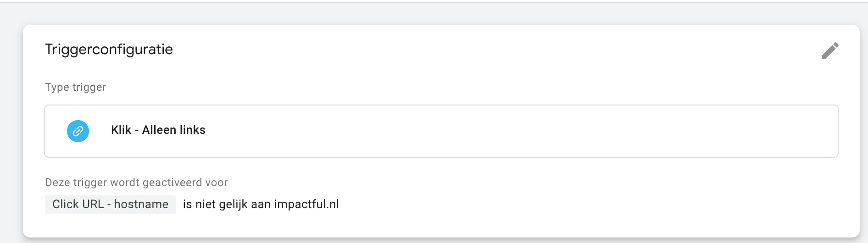
Task: Click the "Click URL - hostname" variable chip
Action: [x=111, y=204]
